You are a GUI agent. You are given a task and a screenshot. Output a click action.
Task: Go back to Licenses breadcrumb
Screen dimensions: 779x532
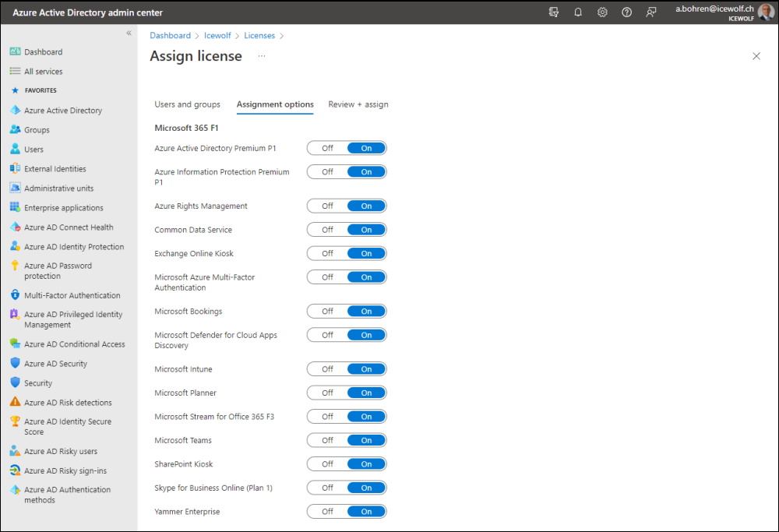[x=259, y=35]
